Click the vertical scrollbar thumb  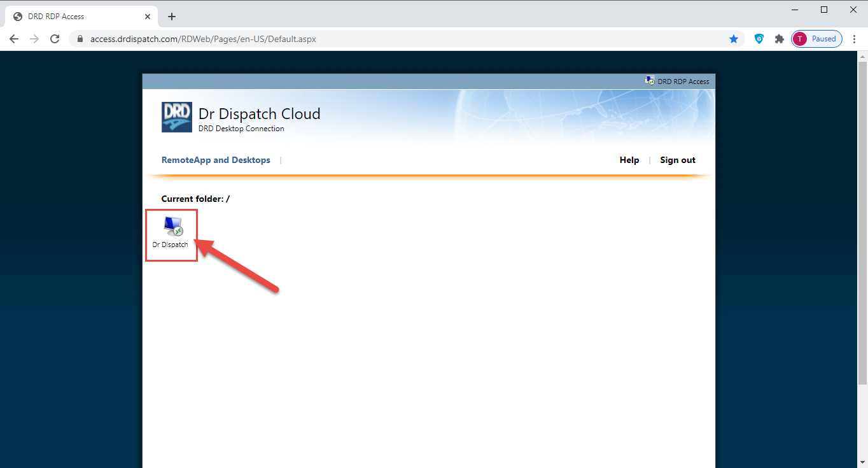(863, 223)
